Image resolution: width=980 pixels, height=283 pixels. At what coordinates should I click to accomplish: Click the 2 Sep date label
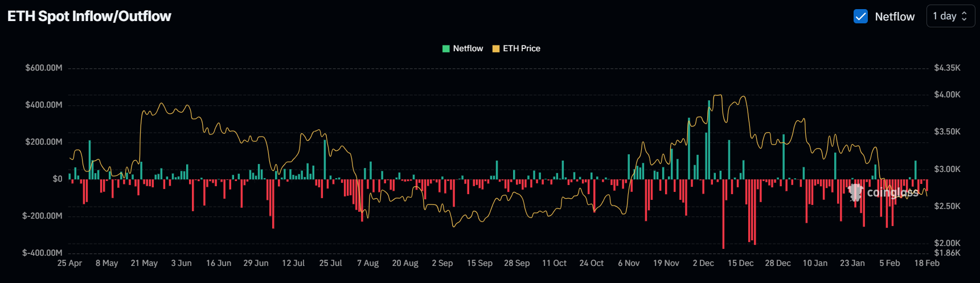click(x=442, y=263)
